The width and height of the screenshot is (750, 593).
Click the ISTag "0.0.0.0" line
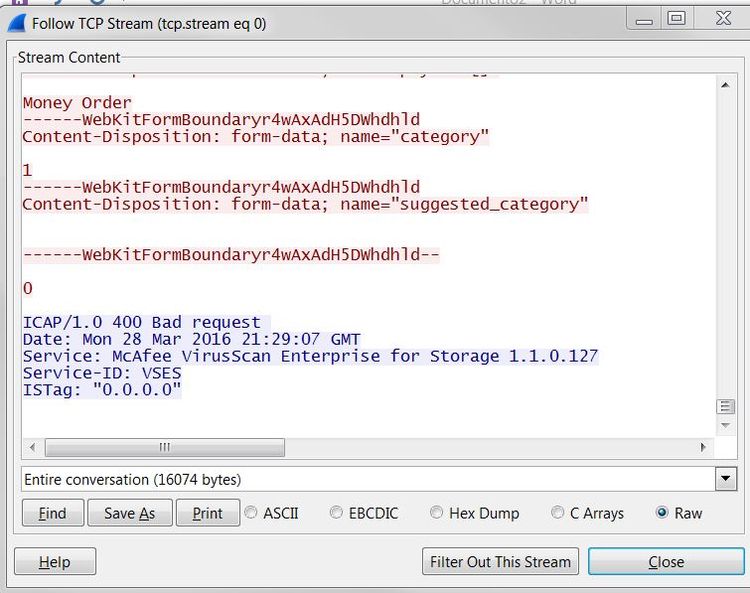(102, 390)
